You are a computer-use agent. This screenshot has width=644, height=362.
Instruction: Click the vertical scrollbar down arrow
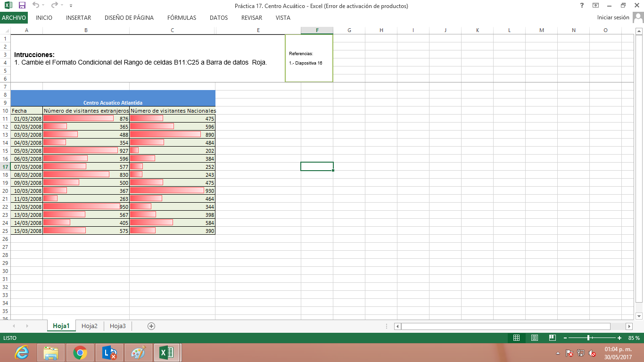point(639,316)
